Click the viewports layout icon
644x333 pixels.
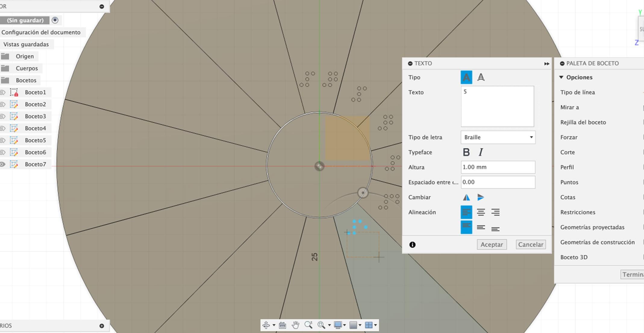[368, 325]
